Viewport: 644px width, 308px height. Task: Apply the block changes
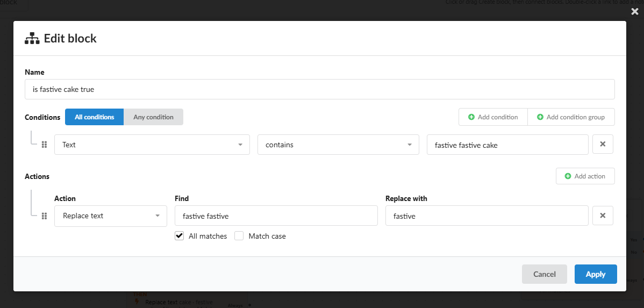pos(596,274)
